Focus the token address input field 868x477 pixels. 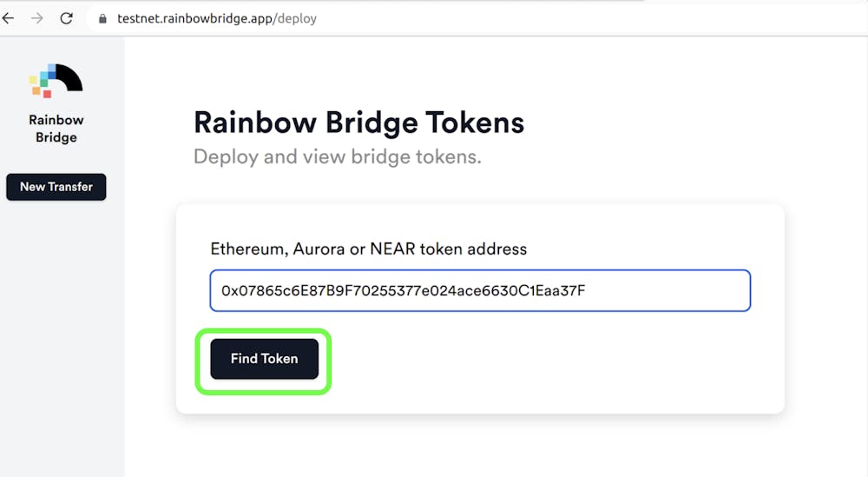tap(480, 290)
